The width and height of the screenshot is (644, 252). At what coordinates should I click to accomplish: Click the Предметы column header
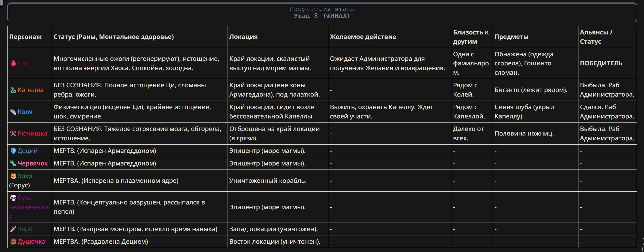(511, 37)
